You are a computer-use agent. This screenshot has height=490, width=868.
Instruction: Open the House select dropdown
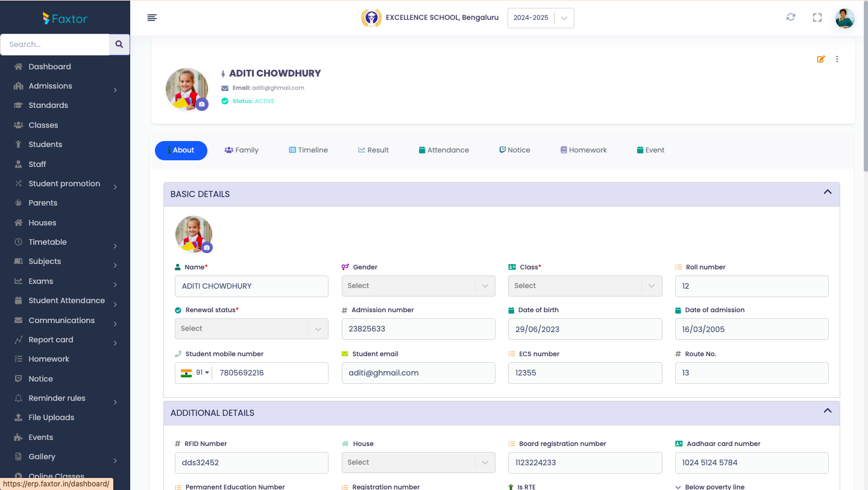coord(418,462)
